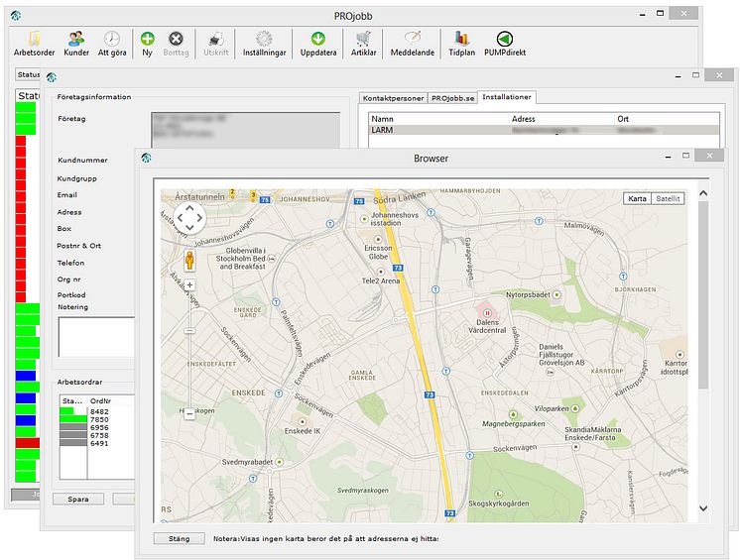The width and height of the screenshot is (740, 560).
Task: Click the Enskede IK map marker
Action: (302, 422)
